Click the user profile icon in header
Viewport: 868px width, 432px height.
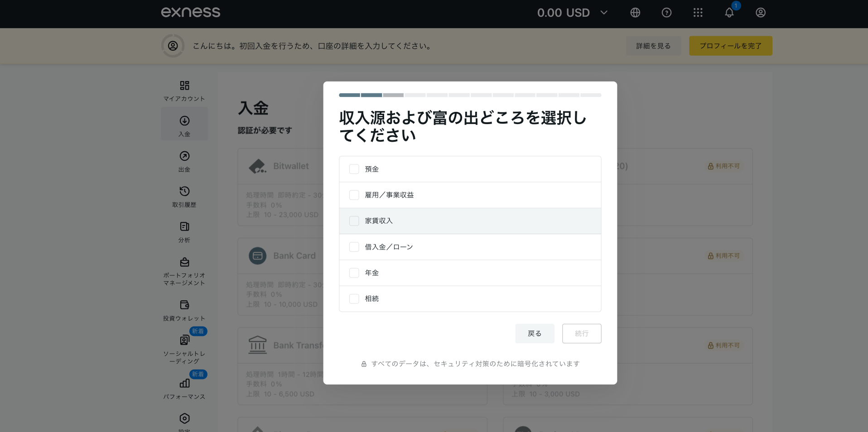point(760,13)
